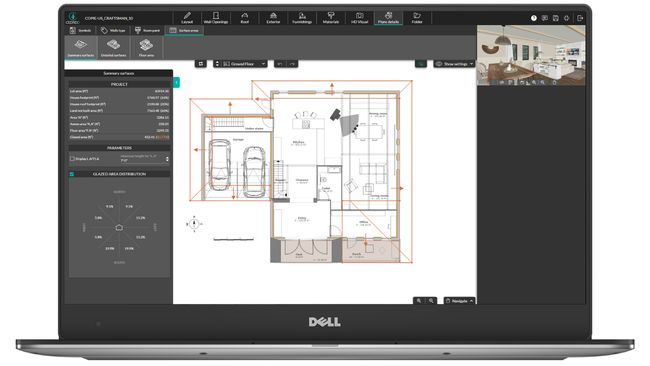Toggle the Glazed Area Distribution checkbox

pos(72,174)
